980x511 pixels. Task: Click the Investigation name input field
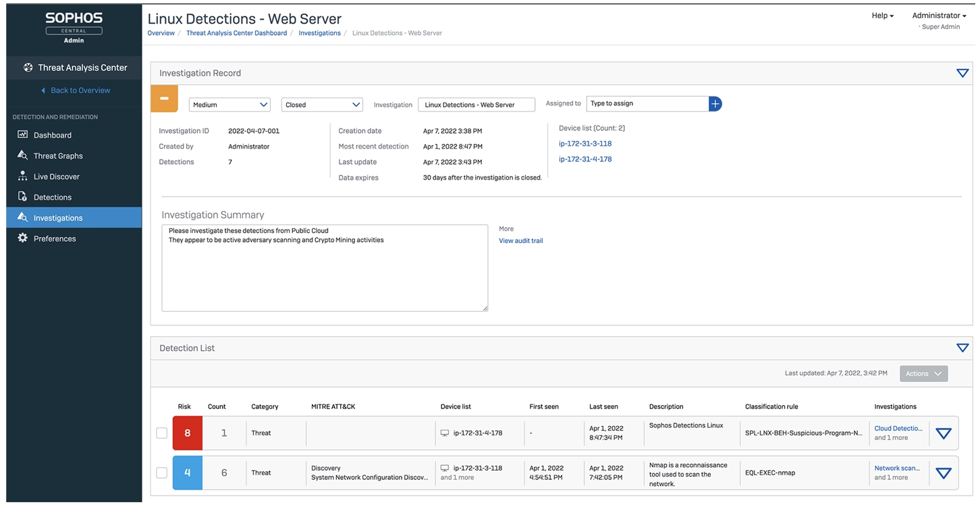(477, 105)
